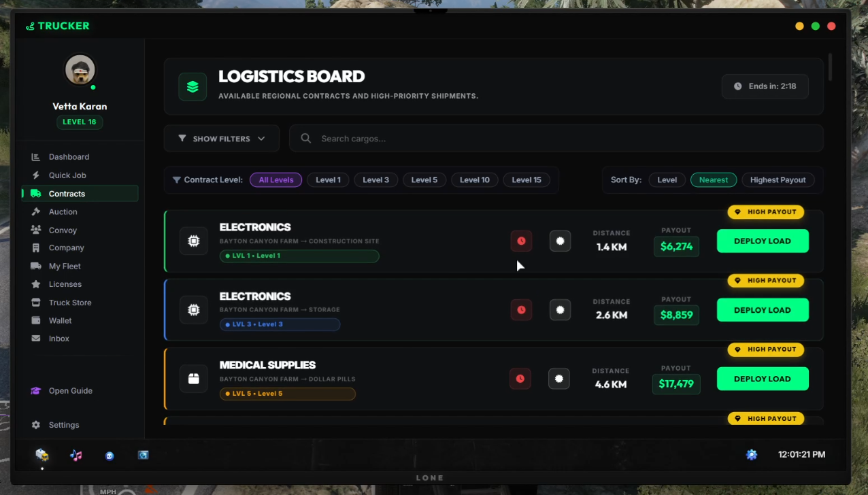Select Contracts in the sidebar
Image resolution: width=868 pixels, height=495 pixels.
[x=80, y=194]
